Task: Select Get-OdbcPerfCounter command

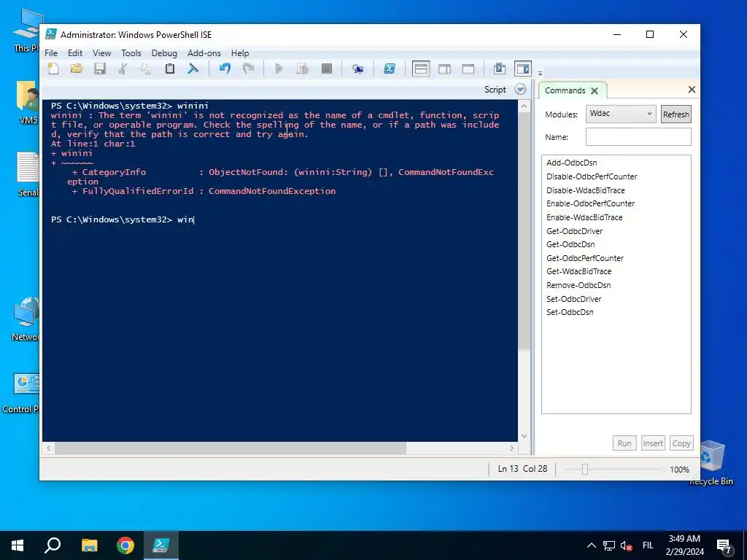Action: tap(585, 258)
